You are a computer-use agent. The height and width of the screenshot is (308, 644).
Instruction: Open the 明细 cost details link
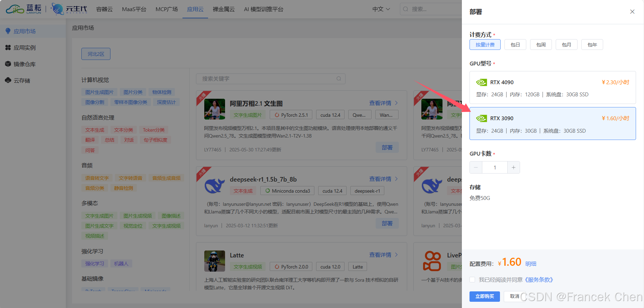click(531, 264)
